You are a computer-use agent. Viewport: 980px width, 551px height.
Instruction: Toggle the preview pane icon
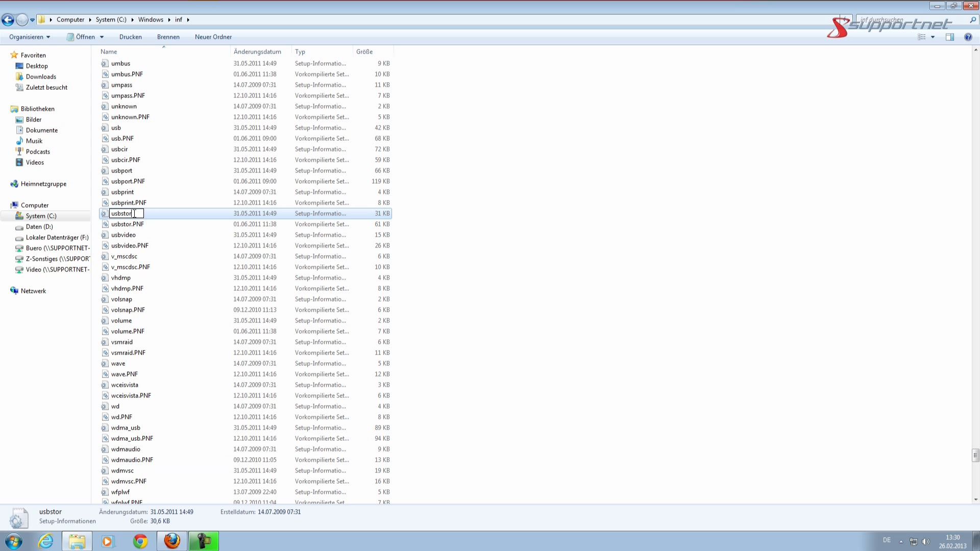949,37
